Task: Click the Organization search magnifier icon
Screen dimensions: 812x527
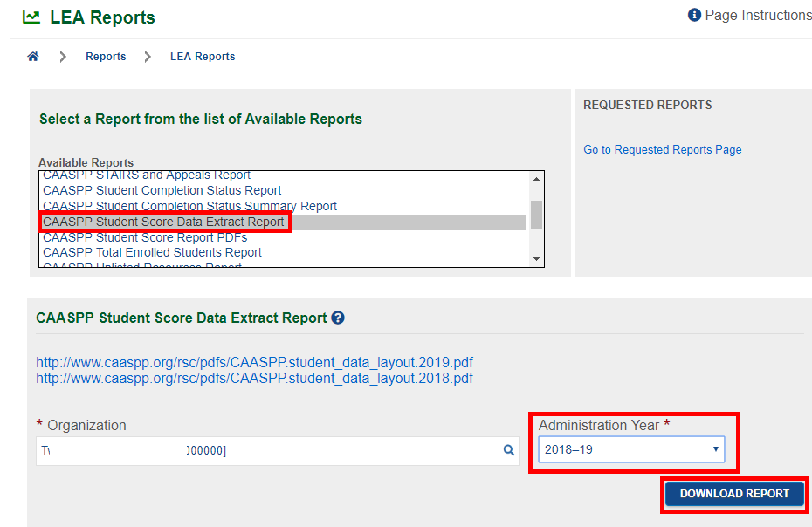Action: (508, 450)
